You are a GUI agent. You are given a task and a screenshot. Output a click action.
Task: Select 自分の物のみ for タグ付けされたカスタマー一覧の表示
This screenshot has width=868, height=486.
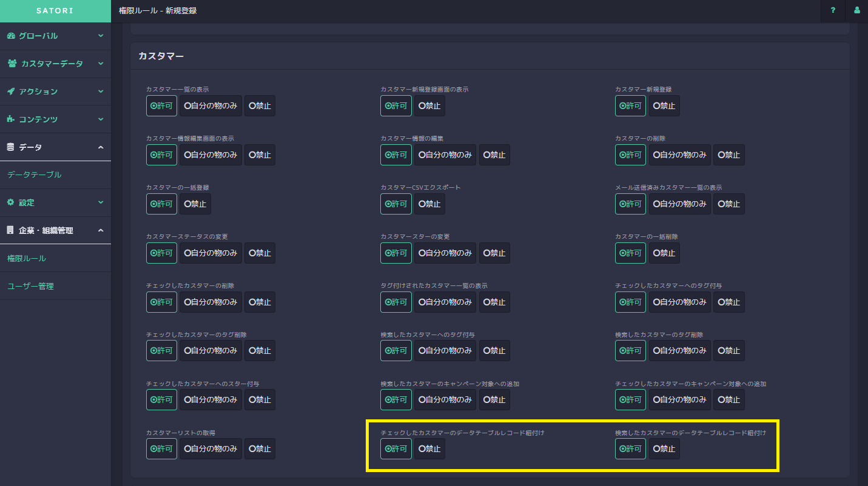pos(445,302)
